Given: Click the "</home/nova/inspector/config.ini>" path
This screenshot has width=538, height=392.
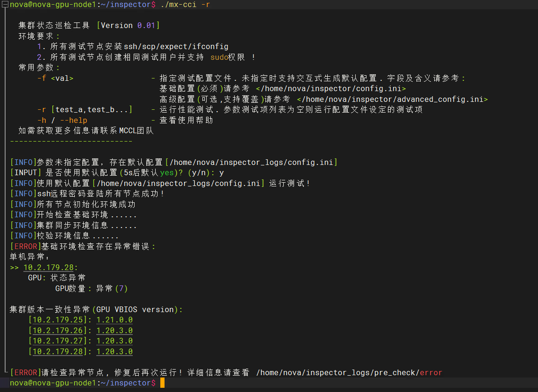Looking at the screenshot, I should tap(331, 89).
